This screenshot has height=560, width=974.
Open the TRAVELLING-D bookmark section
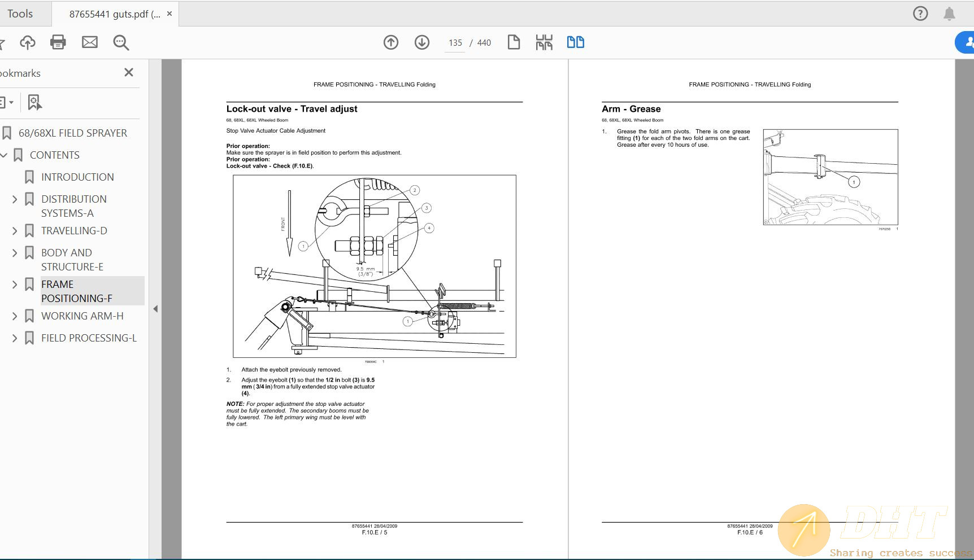(73, 230)
